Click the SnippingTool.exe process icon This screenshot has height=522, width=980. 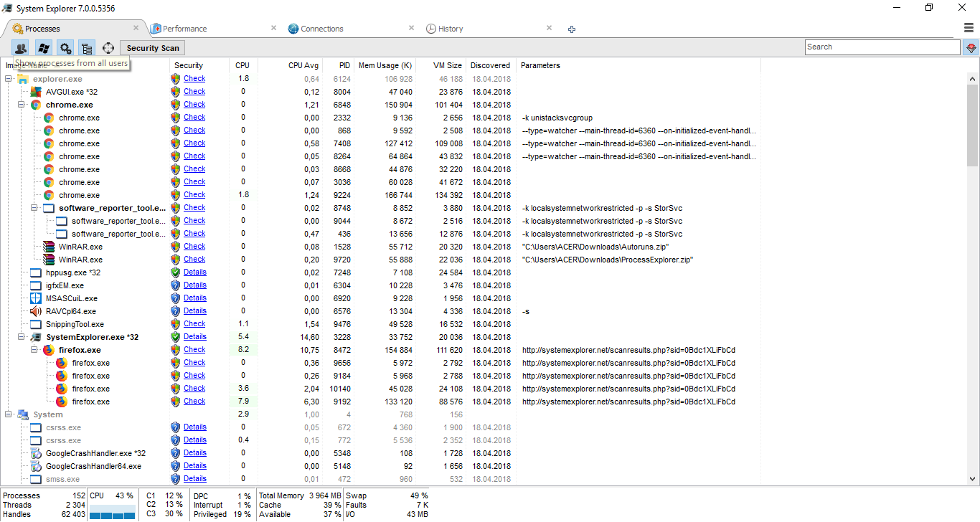[36, 324]
